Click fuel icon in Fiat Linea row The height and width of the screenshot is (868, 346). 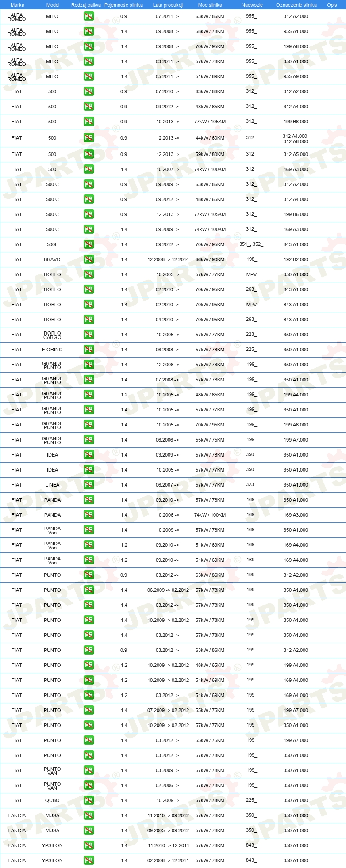tap(88, 485)
